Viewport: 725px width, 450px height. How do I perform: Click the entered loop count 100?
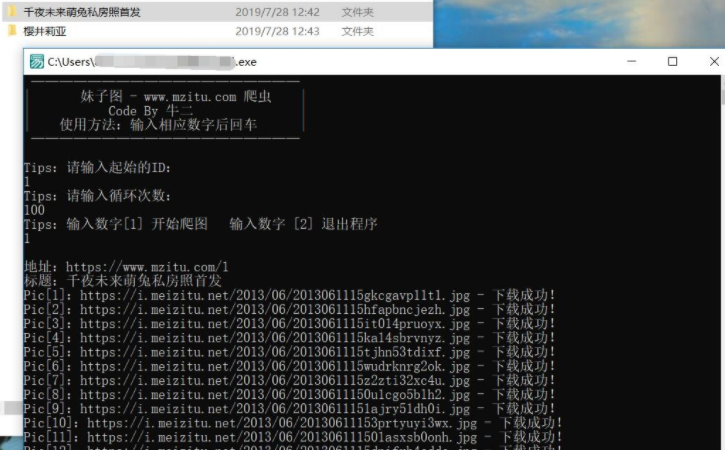point(35,210)
